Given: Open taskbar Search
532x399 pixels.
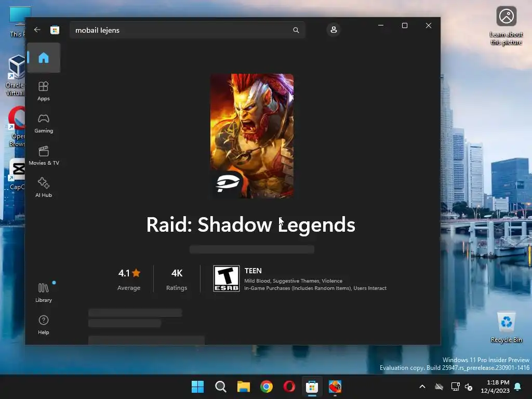Looking at the screenshot, I should 220,387.
